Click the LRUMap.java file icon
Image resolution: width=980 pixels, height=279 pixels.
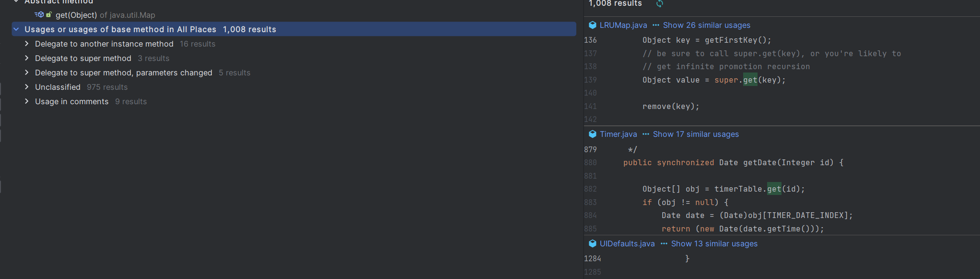pyautogui.click(x=593, y=25)
